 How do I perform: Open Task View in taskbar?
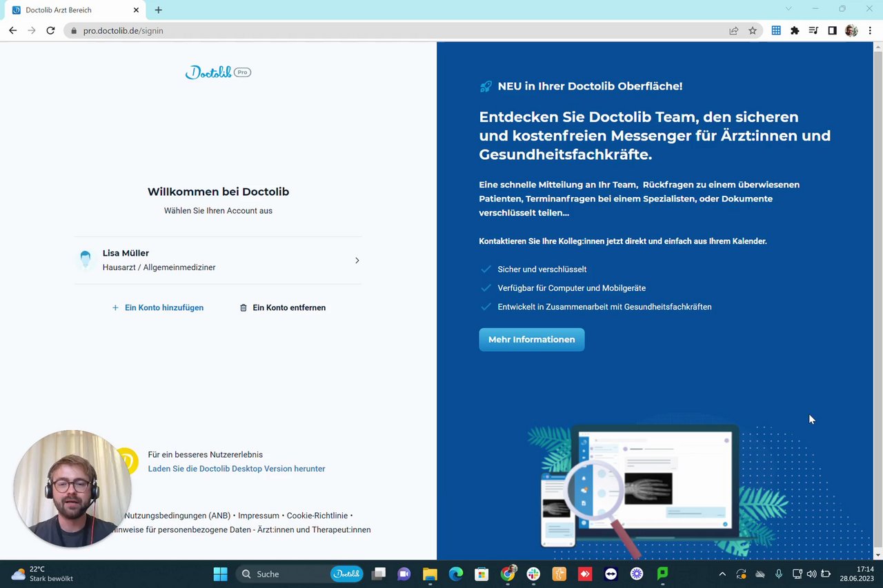[378, 574]
